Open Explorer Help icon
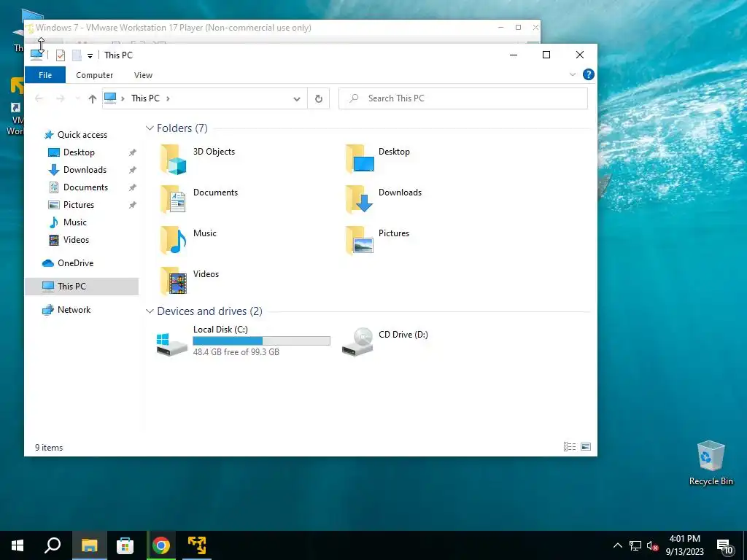 [x=589, y=74]
